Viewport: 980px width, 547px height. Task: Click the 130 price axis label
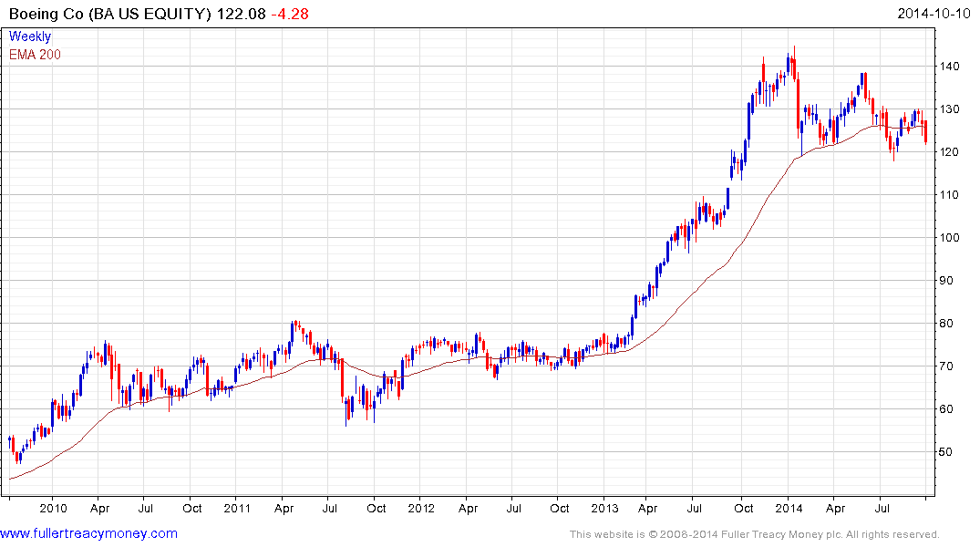(x=949, y=108)
